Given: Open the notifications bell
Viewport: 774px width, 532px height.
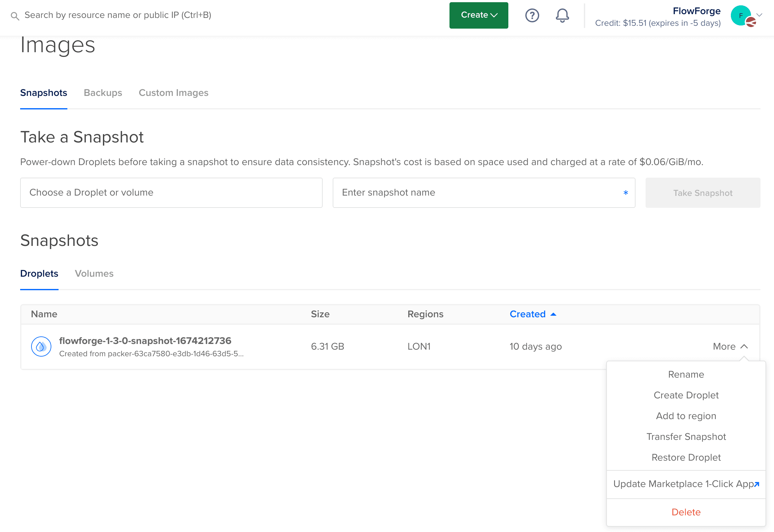Looking at the screenshot, I should 562,15.
